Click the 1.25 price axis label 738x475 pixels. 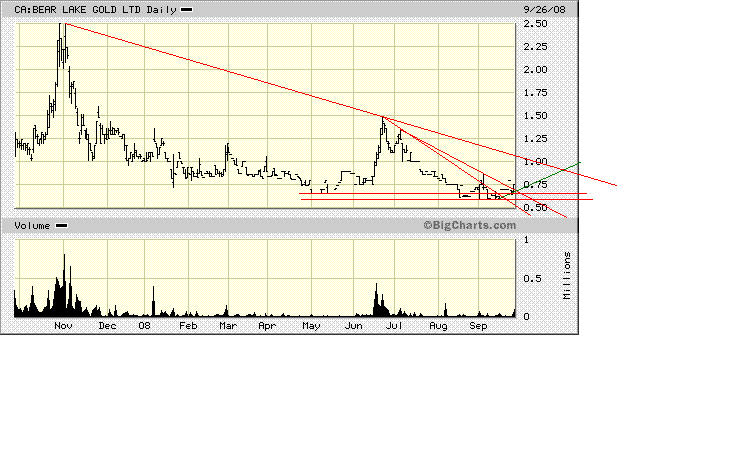click(x=536, y=139)
